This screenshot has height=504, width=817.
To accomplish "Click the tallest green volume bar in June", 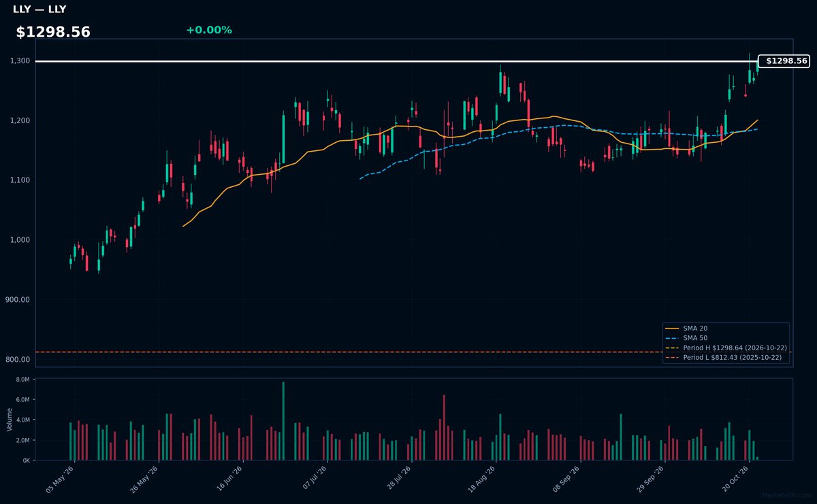I will pos(283,421).
